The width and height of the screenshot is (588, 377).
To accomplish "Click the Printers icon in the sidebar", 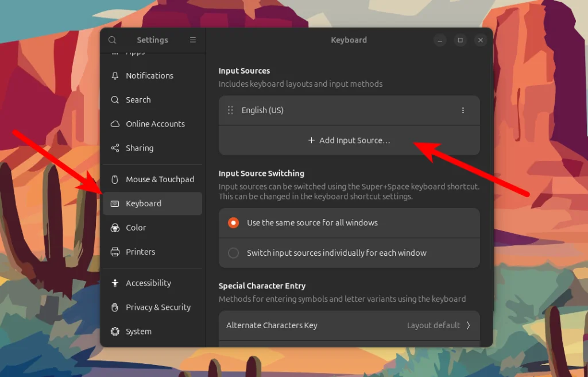I will click(116, 251).
